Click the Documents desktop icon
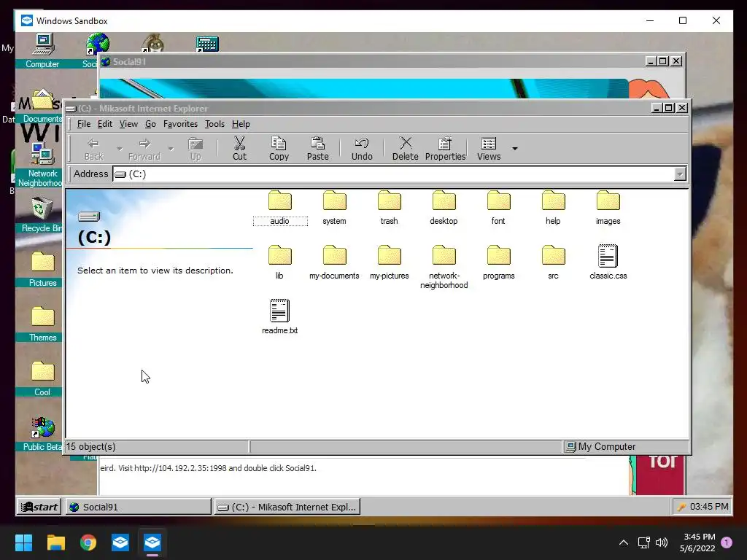This screenshot has height=560, width=747. [42, 106]
